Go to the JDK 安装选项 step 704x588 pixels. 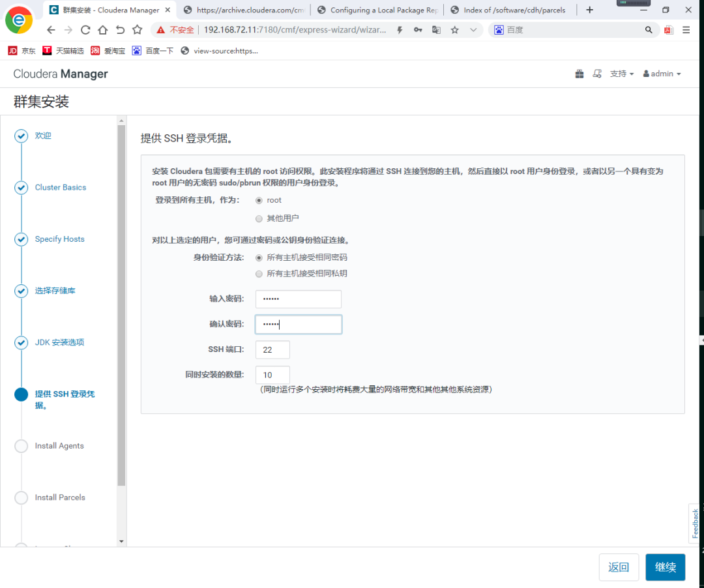click(60, 342)
